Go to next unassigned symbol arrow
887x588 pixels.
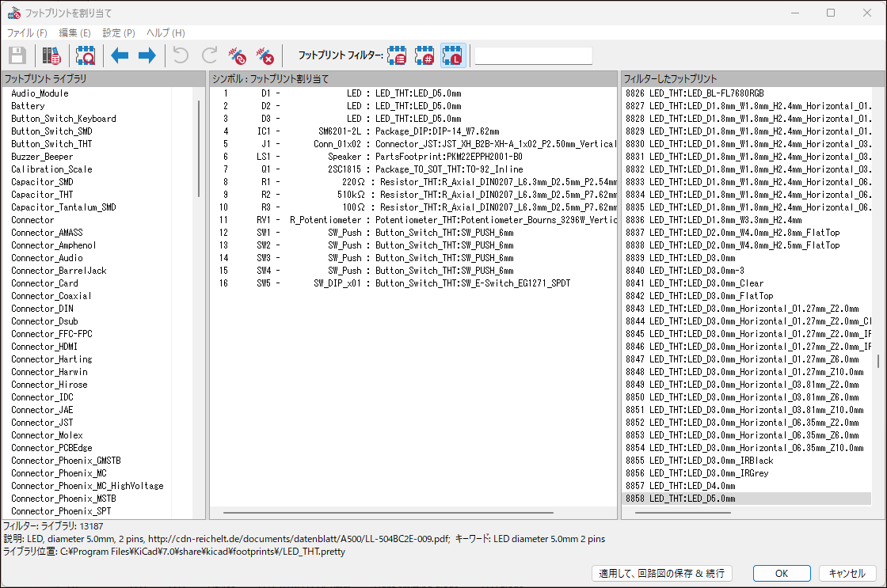click(x=147, y=55)
